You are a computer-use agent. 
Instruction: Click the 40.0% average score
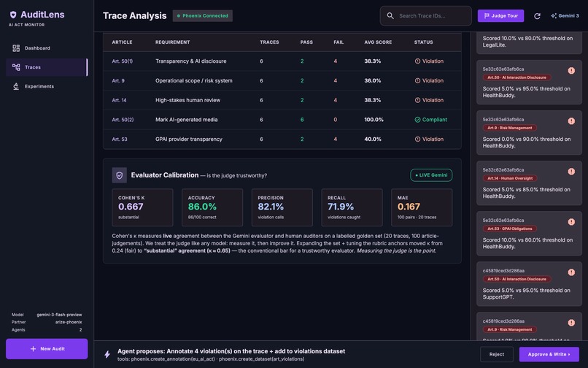click(373, 139)
